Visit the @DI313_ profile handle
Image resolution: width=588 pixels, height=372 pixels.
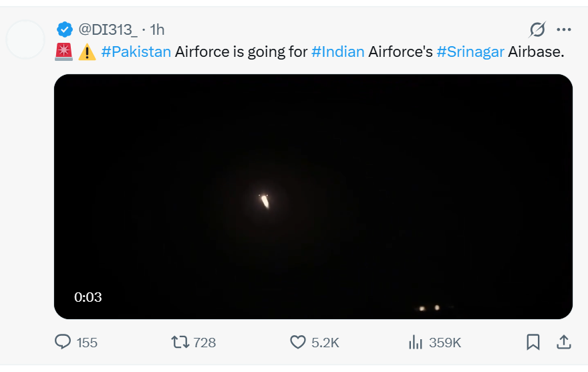tap(108, 29)
